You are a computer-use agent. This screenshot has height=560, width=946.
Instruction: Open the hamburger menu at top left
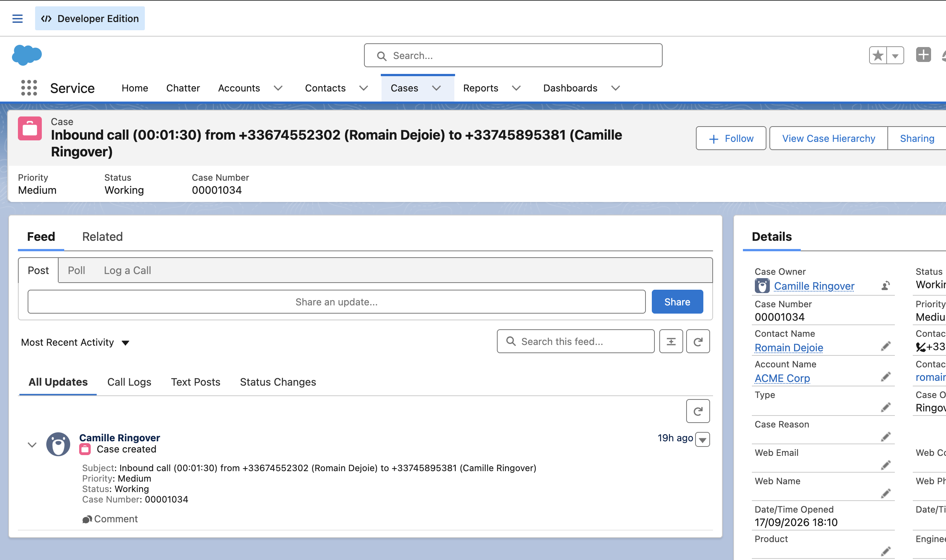click(17, 19)
